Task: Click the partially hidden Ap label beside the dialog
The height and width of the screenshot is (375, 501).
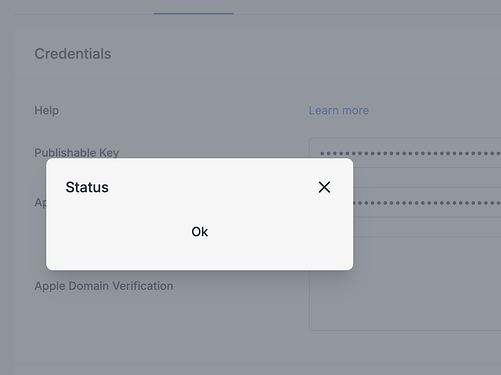Action: click(x=40, y=202)
